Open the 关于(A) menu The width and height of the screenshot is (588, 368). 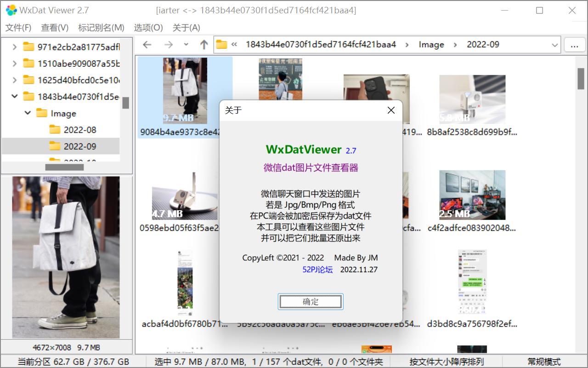[x=186, y=28]
